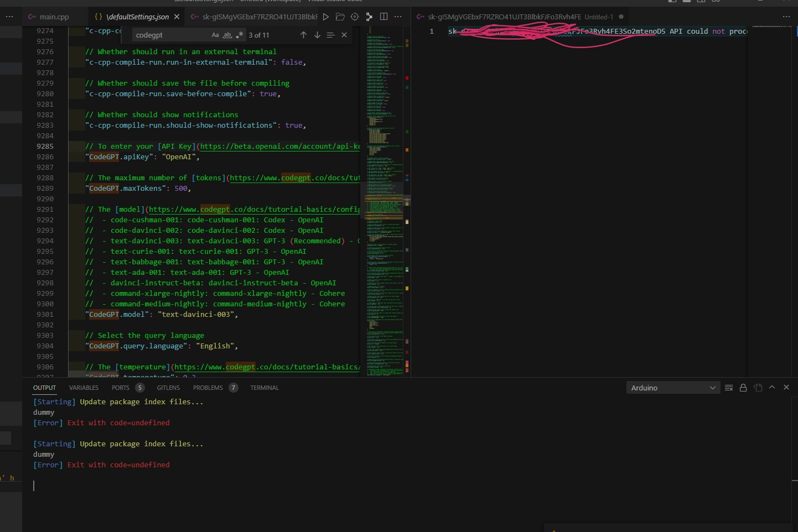The height and width of the screenshot is (532, 798).
Task: Switch to the TERMINAL tab
Action: [265, 388]
